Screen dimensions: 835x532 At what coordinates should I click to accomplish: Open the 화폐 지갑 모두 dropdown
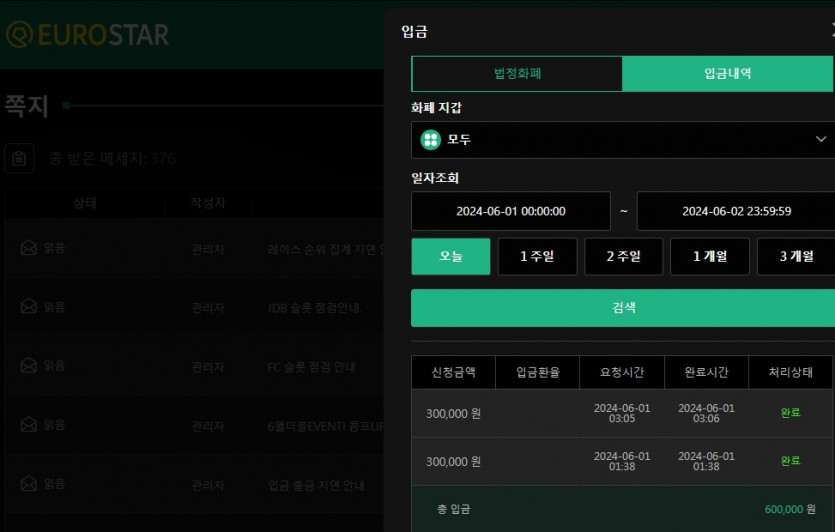pyautogui.click(x=623, y=140)
